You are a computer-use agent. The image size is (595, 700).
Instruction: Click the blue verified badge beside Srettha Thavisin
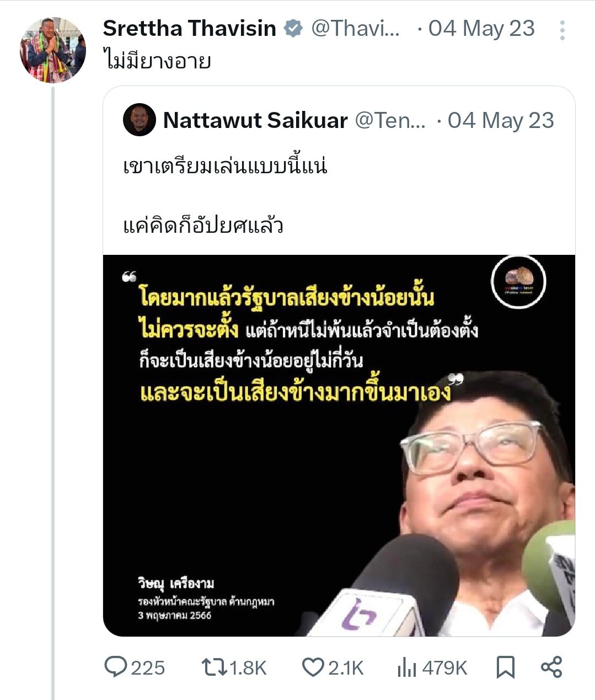(x=293, y=29)
